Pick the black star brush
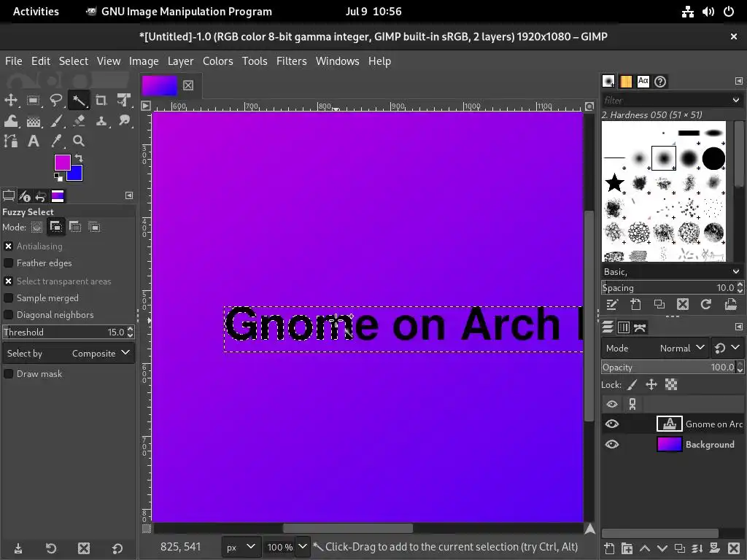This screenshot has height=560, width=747. (x=614, y=182)
